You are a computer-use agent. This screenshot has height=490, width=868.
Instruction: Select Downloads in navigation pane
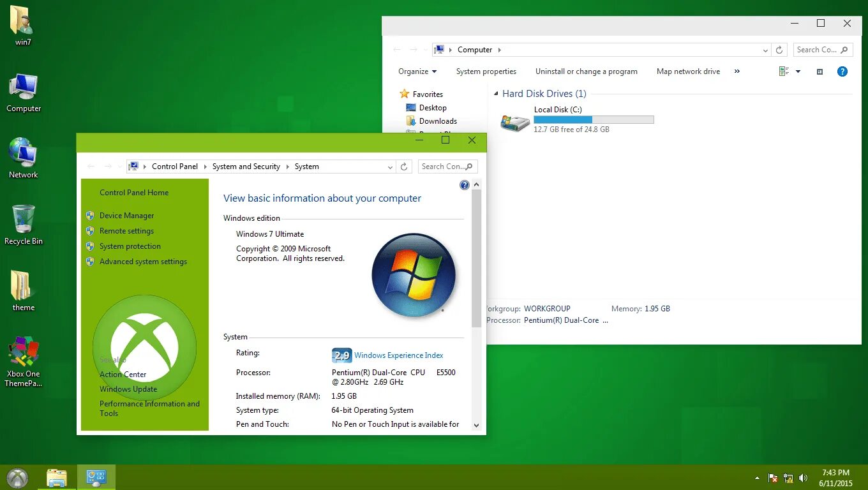pos(438,121)
